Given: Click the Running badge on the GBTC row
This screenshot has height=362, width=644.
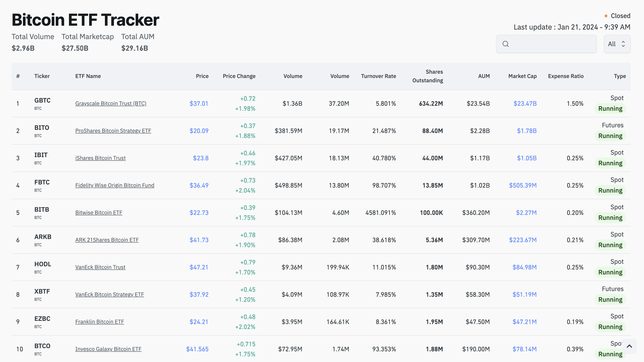Looking at the screenshot, I should point(610,108).
